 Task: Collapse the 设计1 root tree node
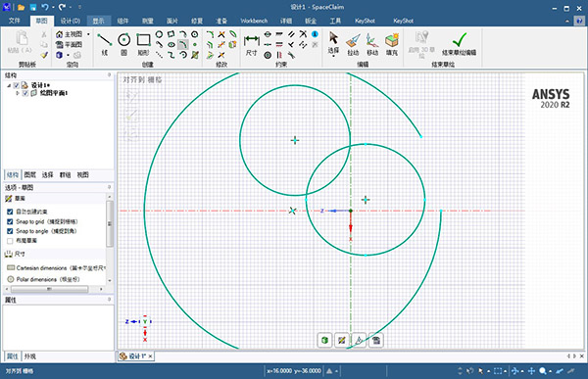(x=9, y=85)
